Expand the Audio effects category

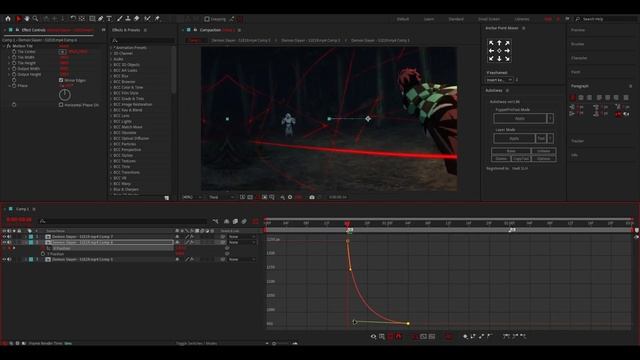[111, 59]
